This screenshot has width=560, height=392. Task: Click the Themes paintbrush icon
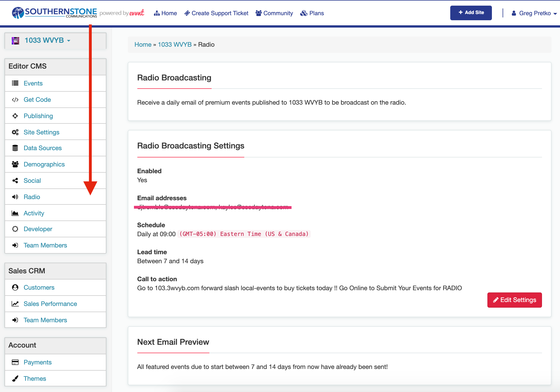(x=15, y=379)
